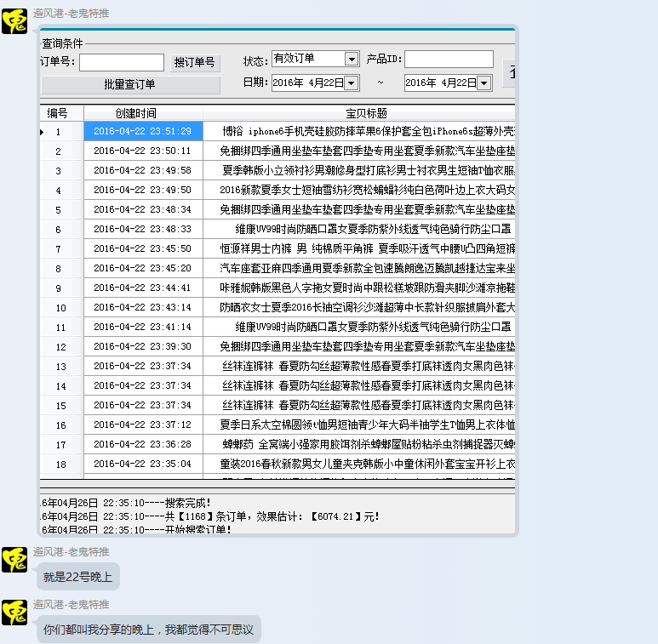Expand the start date picker arrow

point(351,83)
